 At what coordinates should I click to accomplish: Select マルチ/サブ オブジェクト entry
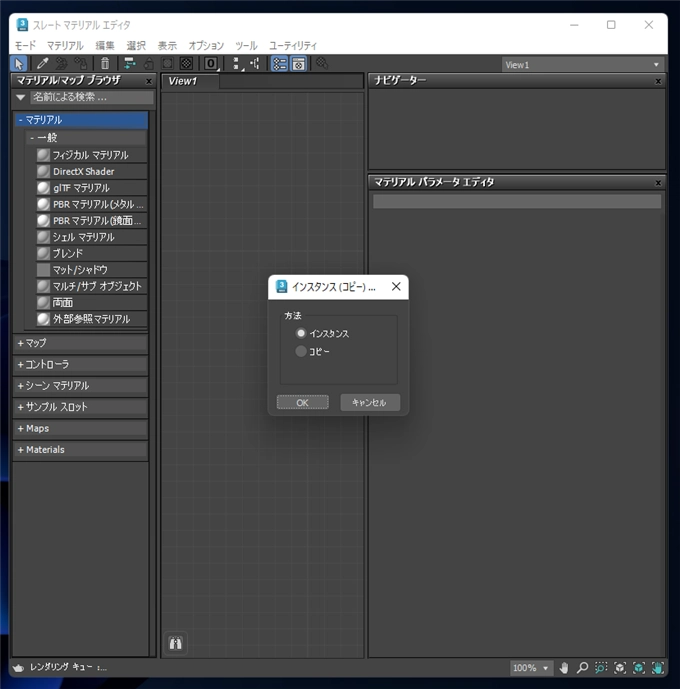click(x=91, y=286)
